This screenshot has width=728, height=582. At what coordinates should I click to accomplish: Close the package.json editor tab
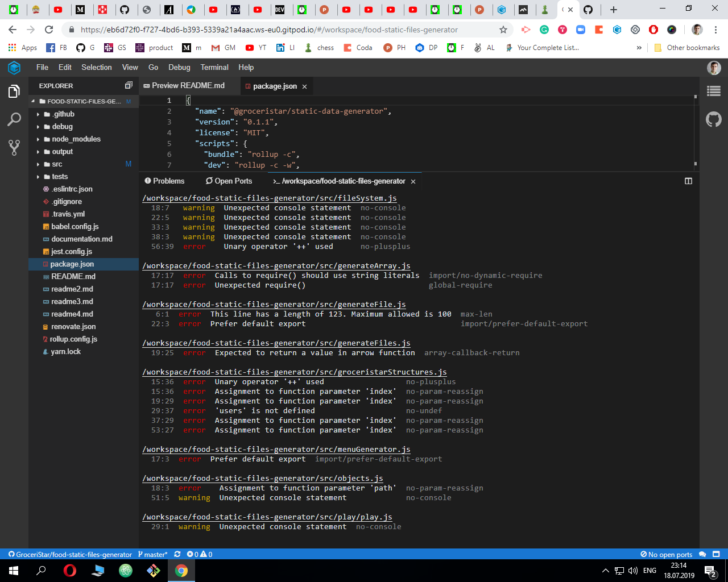point(305,86)
